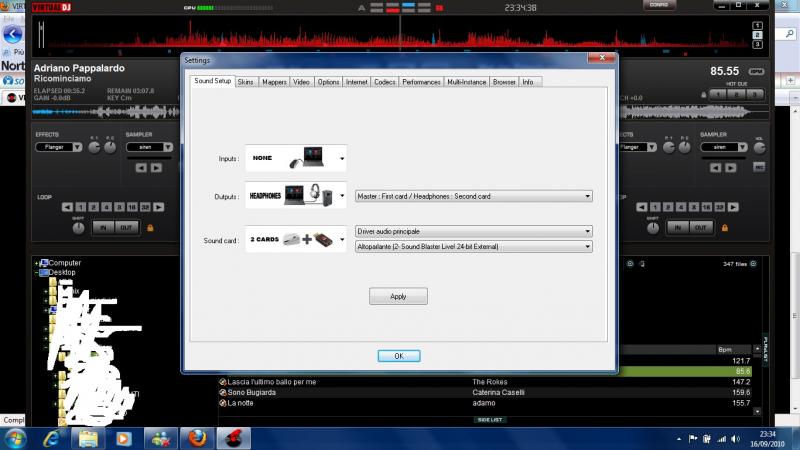
Task: Open the Outputs HEADPHONES dropdown
Action: point(296,195)
